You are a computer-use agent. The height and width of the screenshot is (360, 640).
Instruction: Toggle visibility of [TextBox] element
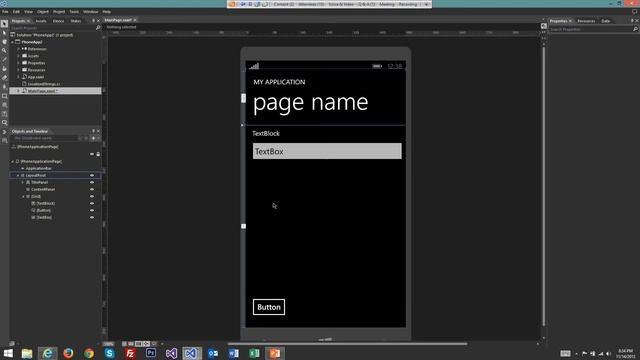[92, 218]
